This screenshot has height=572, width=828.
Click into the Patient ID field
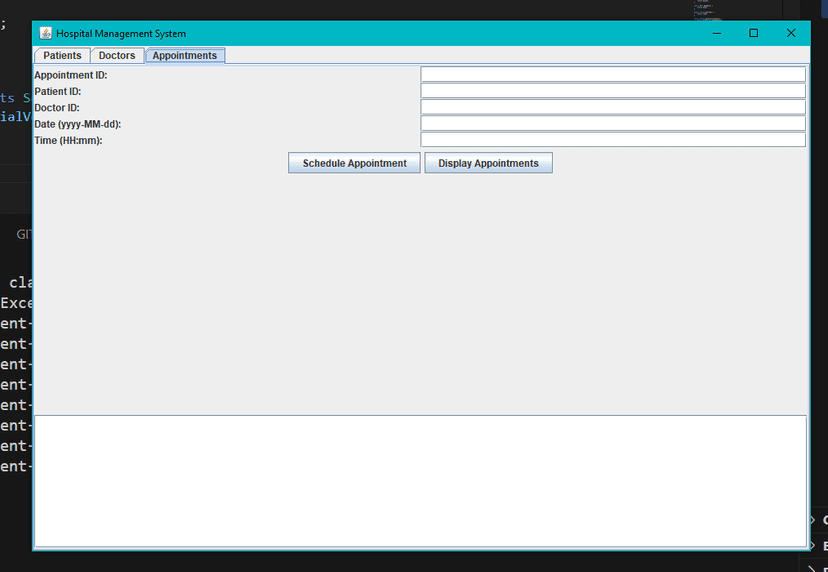pos(613,91)
